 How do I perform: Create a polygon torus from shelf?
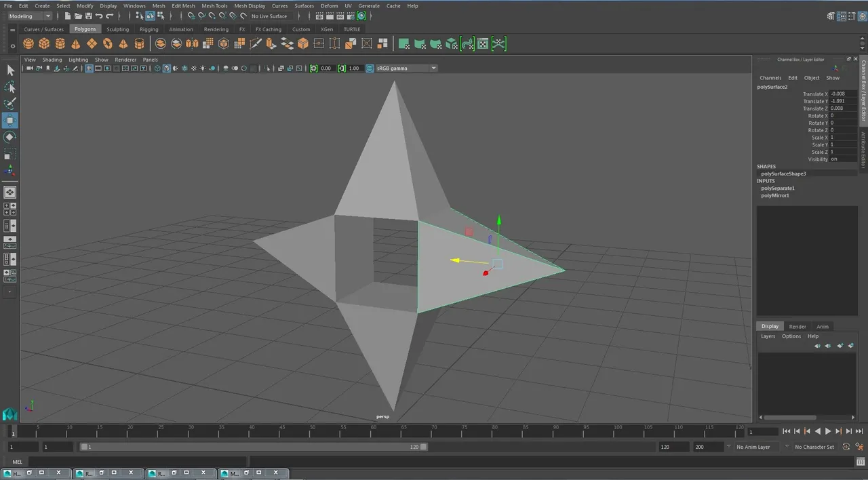pyautogui.click(x=107, y=44)
